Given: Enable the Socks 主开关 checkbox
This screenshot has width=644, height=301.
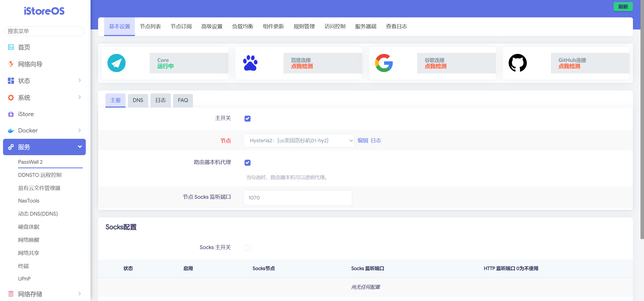Looking at the screenshot, I should [248, 248].
